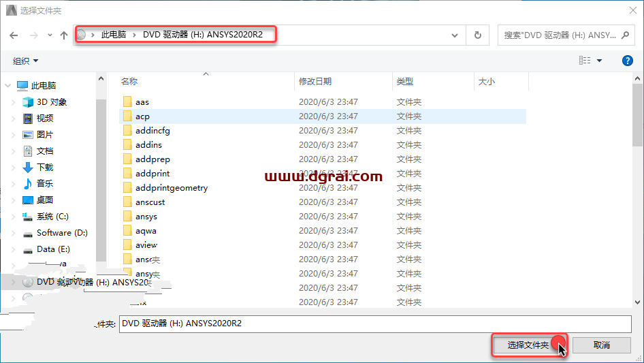
Task: Expand the 3D 对象 node
Action: click(x=14, y=102)
